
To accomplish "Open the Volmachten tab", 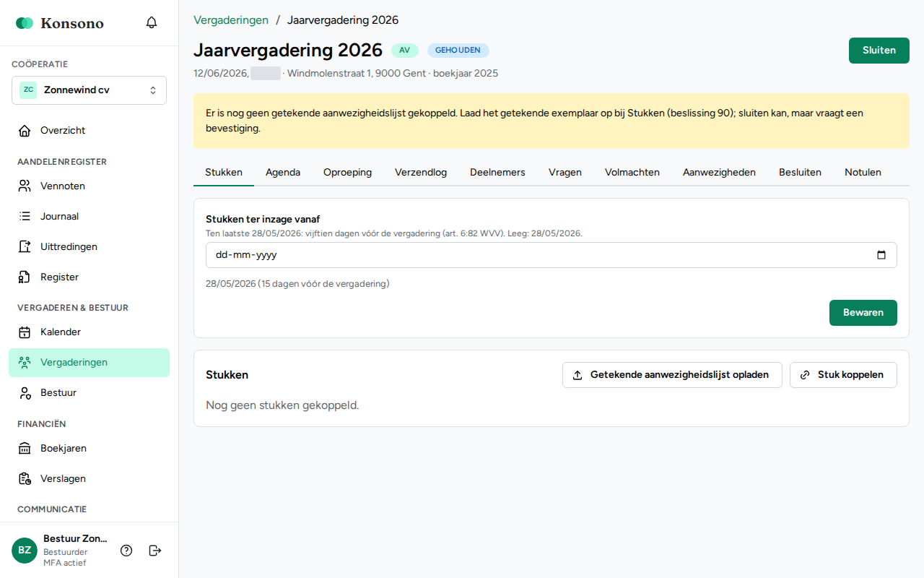I will point(632,173).
